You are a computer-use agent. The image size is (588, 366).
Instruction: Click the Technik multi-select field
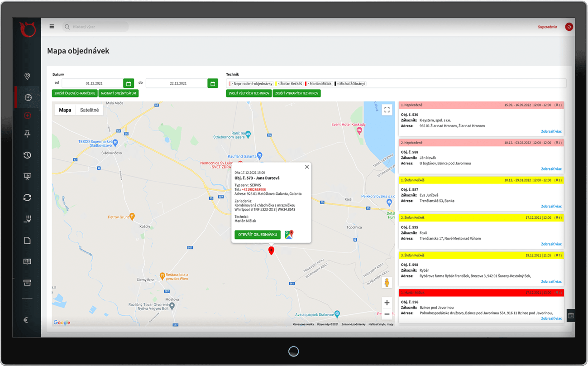tap(396, 83)
